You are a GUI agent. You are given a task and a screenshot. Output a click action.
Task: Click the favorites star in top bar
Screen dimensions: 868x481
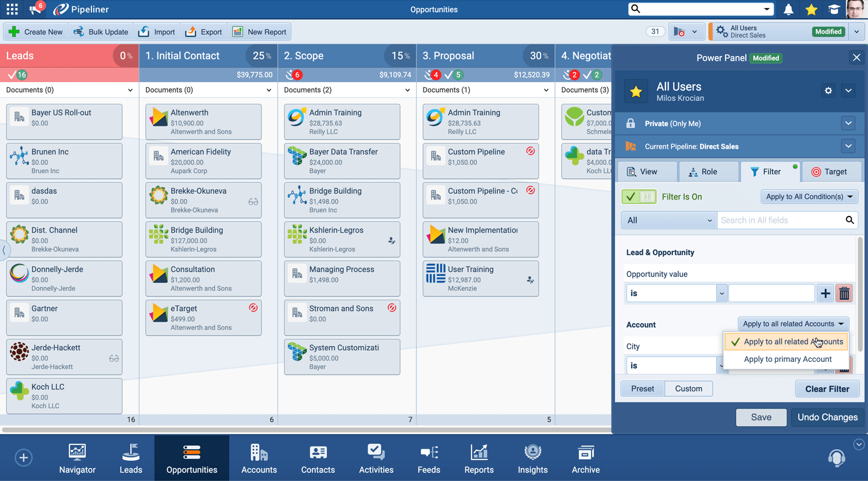pos(811,9)
